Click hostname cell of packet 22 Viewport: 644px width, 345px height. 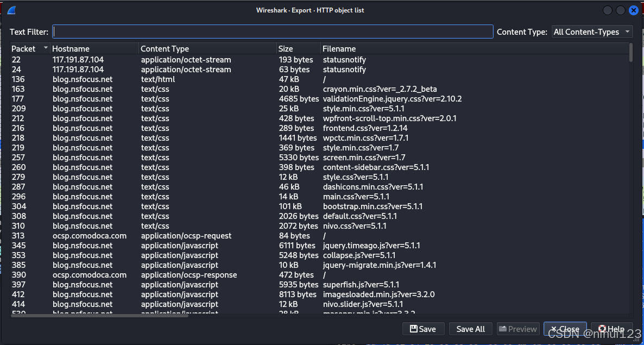tap(78, 60)
